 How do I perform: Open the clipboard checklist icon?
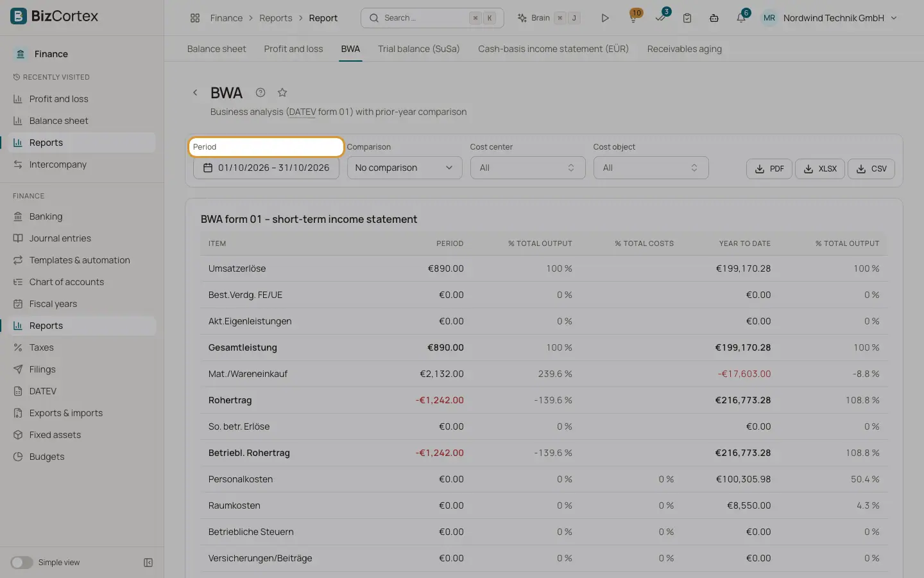(687, 18)
